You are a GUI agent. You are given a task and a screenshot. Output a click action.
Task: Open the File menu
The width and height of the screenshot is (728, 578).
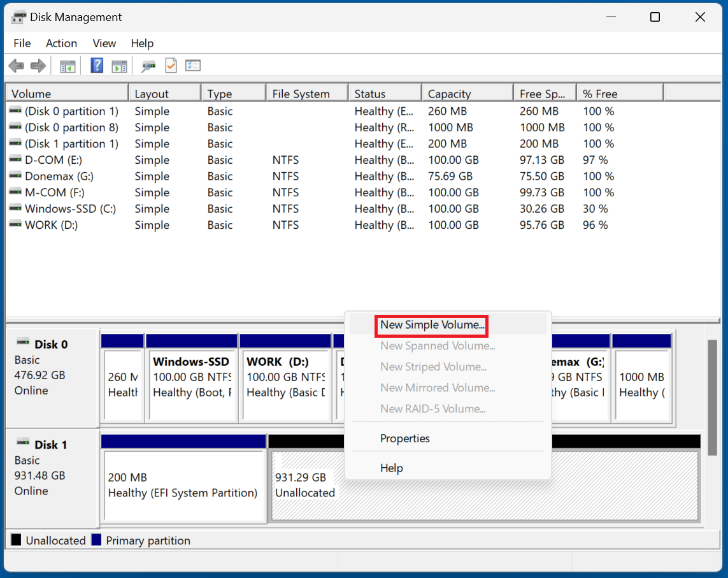[22, 43]
